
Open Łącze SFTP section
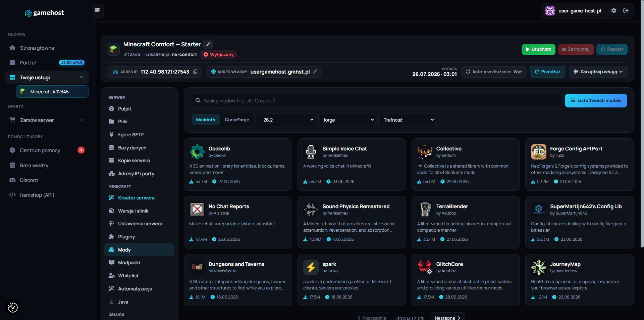139,134
